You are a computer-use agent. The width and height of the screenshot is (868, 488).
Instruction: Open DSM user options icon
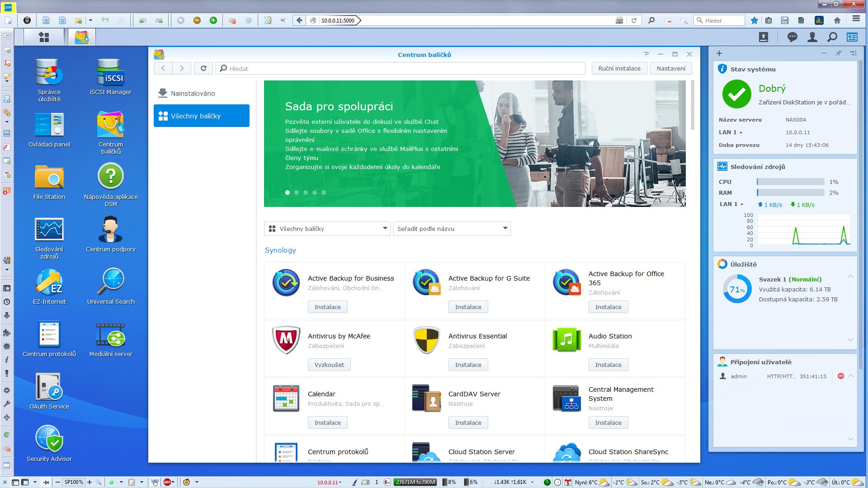coord(812,38)
